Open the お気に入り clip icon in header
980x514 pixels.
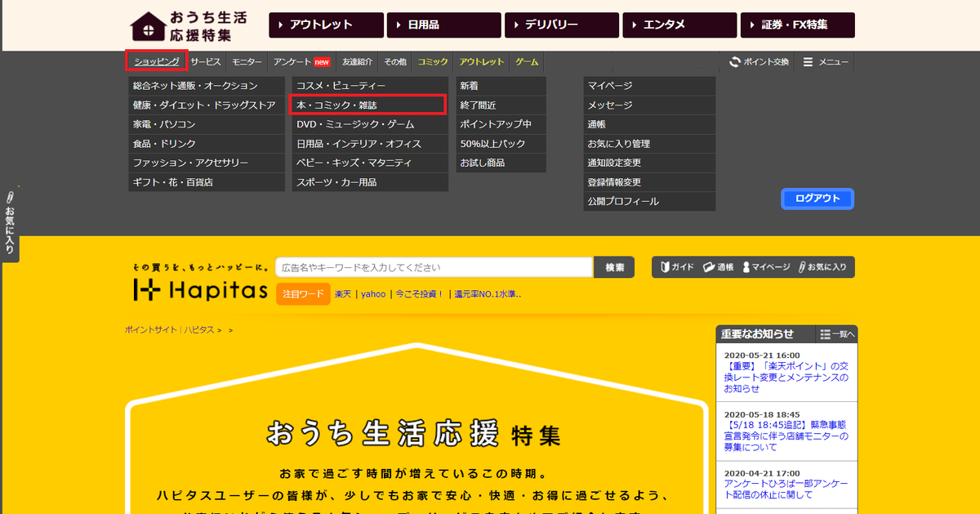823,267
